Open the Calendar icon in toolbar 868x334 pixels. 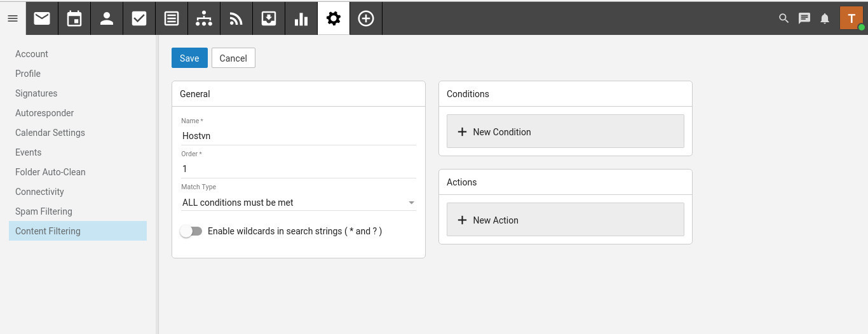pos(74,18)
